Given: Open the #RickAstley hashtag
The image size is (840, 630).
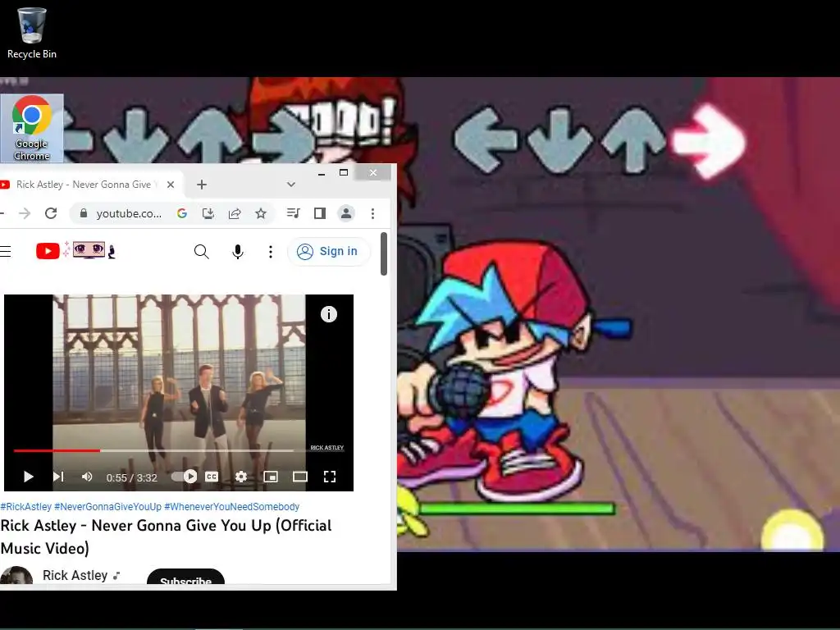Looking at the screenshot, I should click(25, 507).
